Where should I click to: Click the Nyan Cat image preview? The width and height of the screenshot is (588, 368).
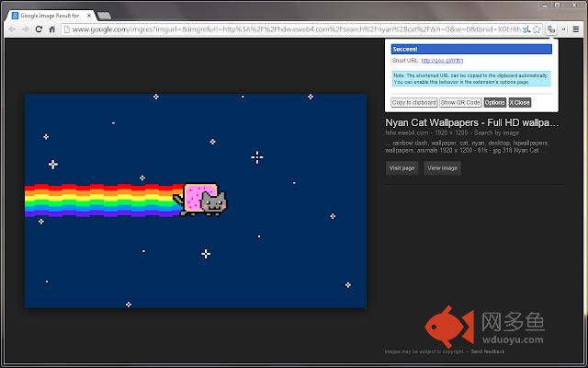(x=195, y=200)
